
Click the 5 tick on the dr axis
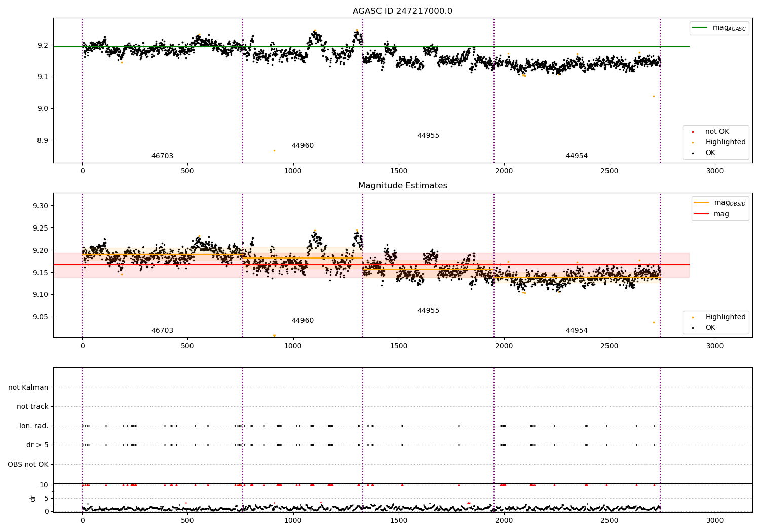47,499
